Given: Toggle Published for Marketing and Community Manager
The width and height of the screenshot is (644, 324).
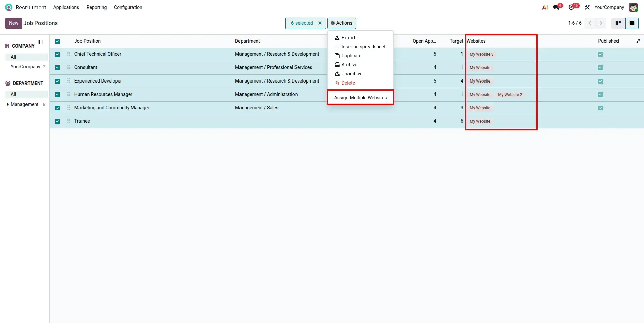Looking at the screenshot, I should click(600, 108).
